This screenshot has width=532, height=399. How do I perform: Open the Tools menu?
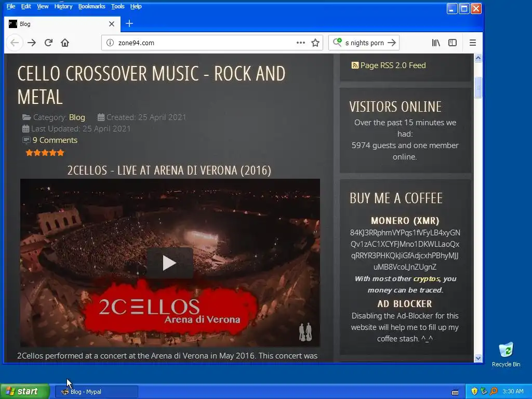(x=118, y=6)
